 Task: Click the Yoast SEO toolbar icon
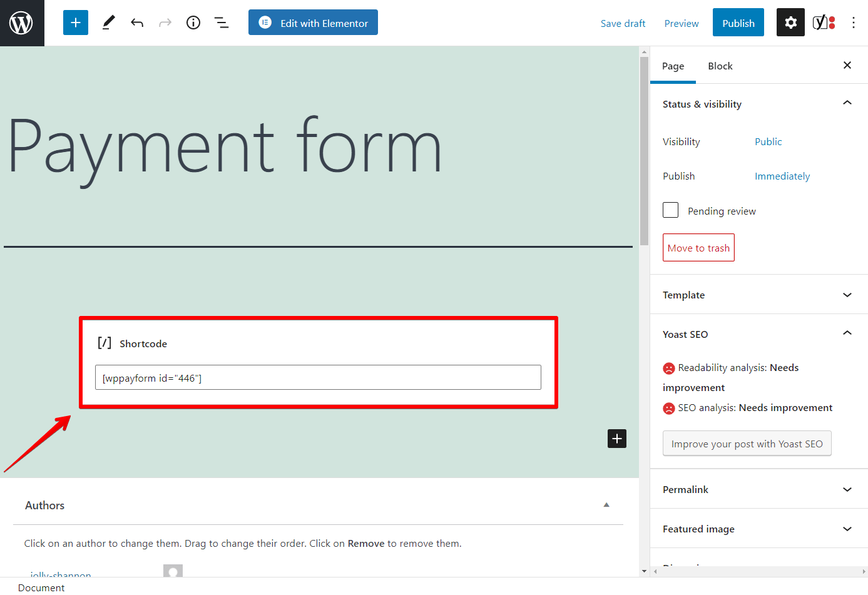[824, 23]
